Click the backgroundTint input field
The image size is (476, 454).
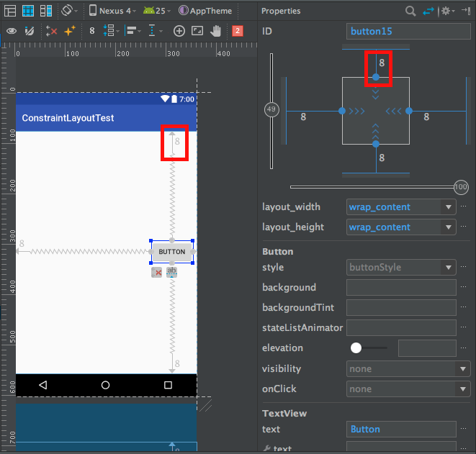click(401, 307)
